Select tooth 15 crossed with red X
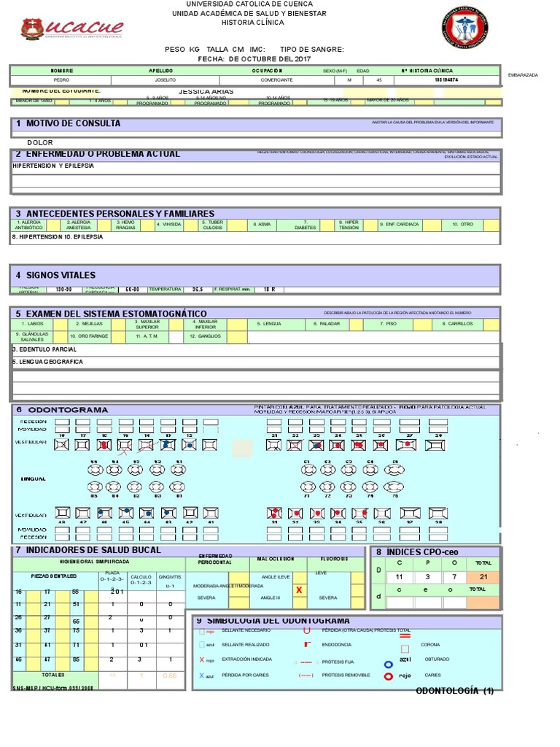This screenshot has height=747, width=560. [125, 445]
